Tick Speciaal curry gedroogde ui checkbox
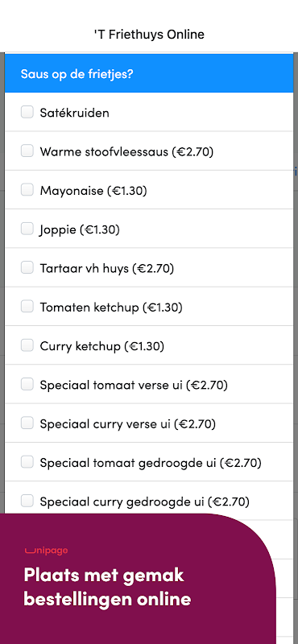This screenshot has width=298, height=644. coord(27,501)
